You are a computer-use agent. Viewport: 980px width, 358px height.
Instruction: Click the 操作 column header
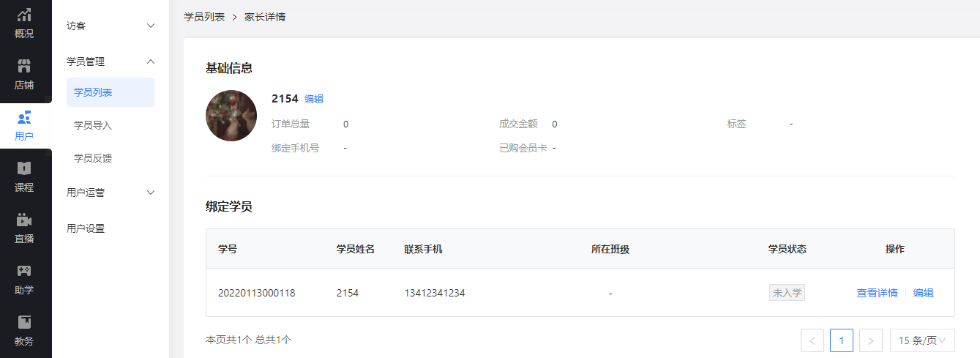click(895, 249)
